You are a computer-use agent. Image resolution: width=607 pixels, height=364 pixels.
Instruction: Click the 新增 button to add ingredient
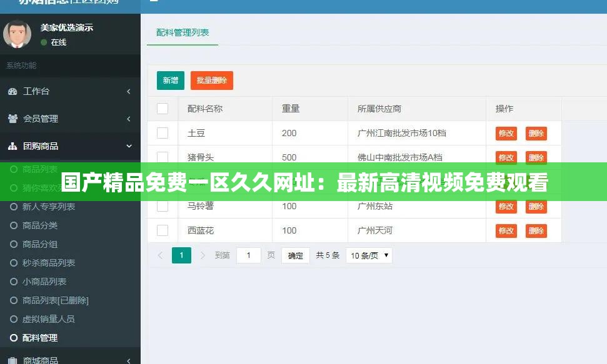(170, 81)
